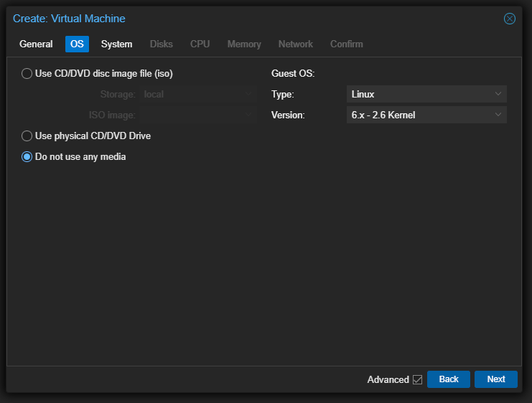This screenshot has height=403, width=532.
Task: Open the Confirm tab
Action: click(x=347, y=44)
